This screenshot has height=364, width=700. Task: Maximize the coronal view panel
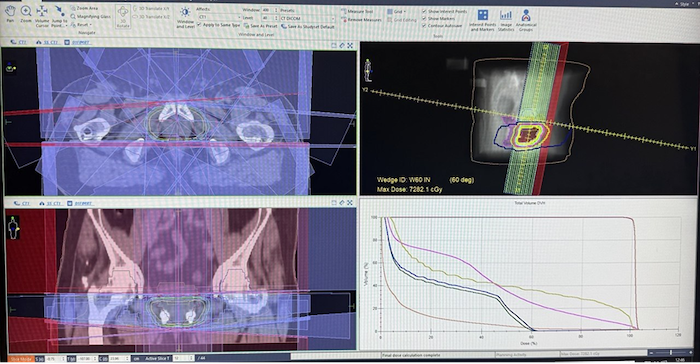coord(350,203)
